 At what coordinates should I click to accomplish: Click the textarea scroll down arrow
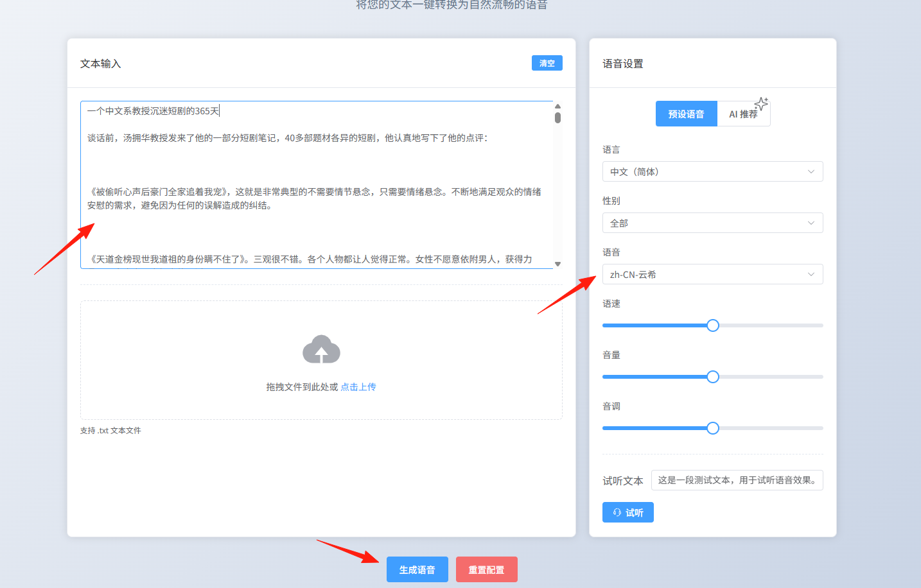point(557,264)
